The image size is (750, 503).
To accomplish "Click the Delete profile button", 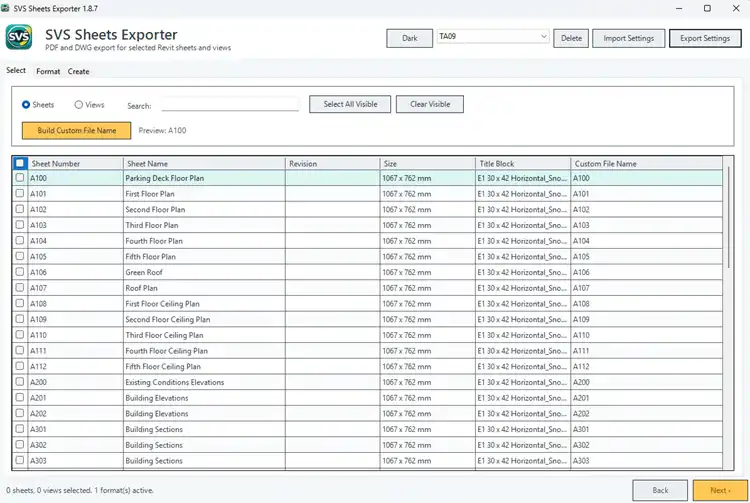I will pos(571,38).
